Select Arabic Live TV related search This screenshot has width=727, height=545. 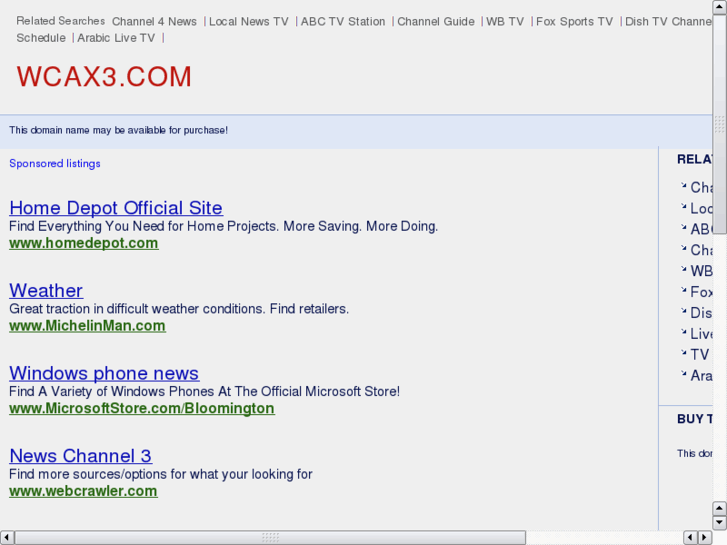coord(116,38)
